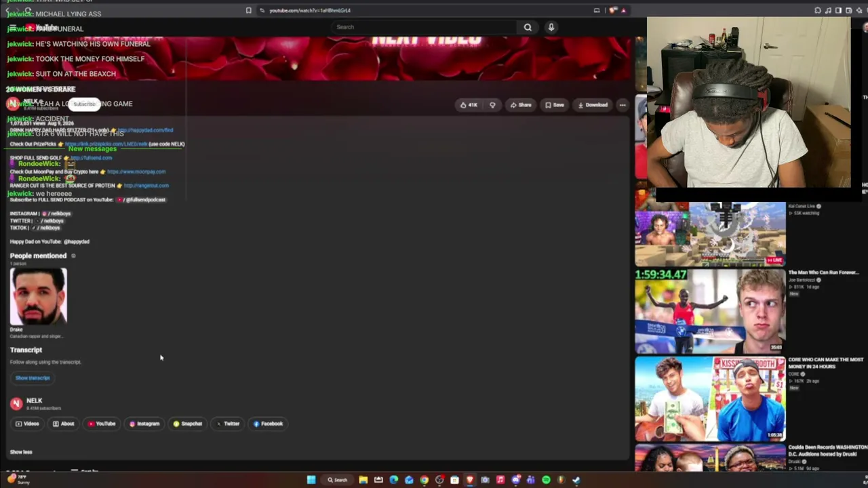Click the bookmark icon in address bar
Image resolution: width=868 pixels, height=488 pixels.
[x=249, y=10]
